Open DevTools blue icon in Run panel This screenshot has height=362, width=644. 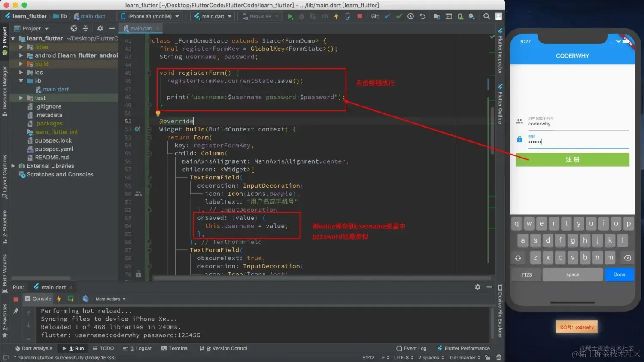coord(85,299)
